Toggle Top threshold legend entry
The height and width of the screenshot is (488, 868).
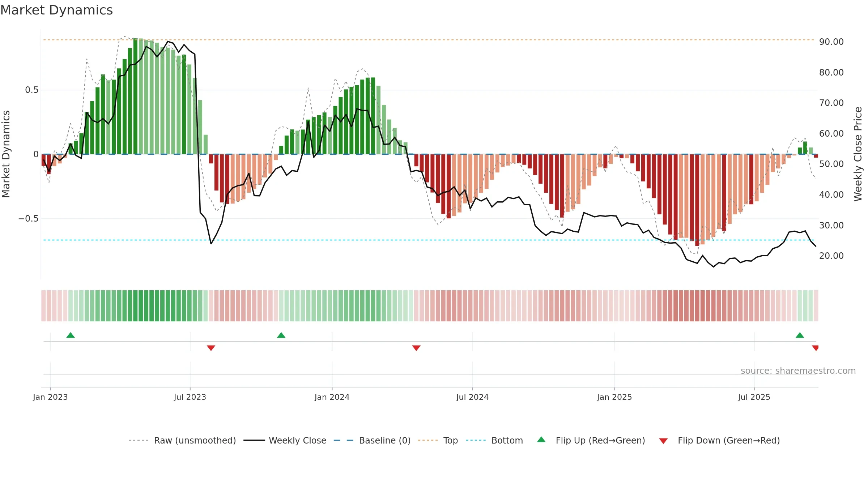click(x=438, y=440)
